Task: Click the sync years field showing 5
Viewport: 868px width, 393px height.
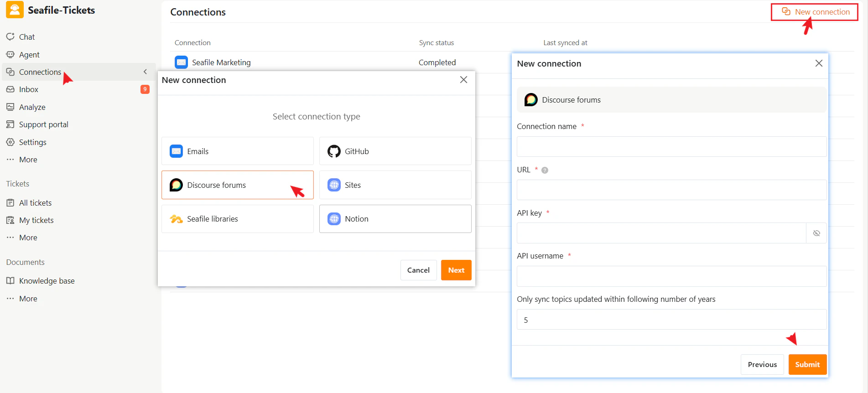Action: pyautogui.click(x=671, y=320)
